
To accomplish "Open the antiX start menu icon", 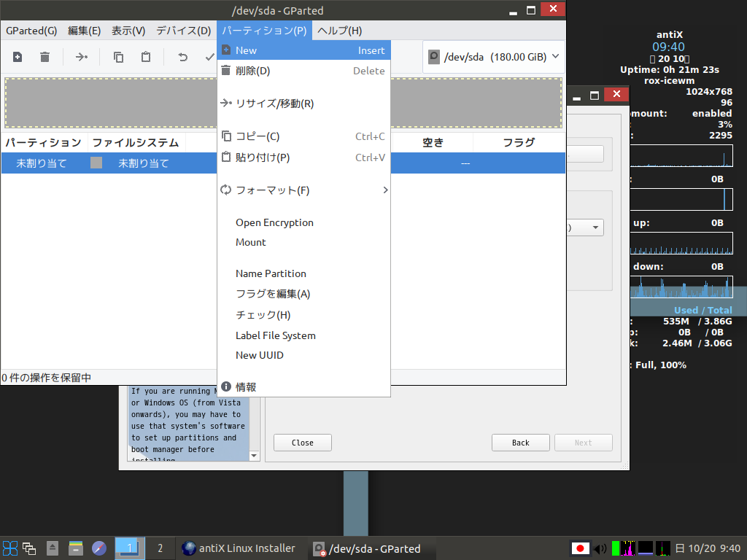I will click(x=10, y=548).
